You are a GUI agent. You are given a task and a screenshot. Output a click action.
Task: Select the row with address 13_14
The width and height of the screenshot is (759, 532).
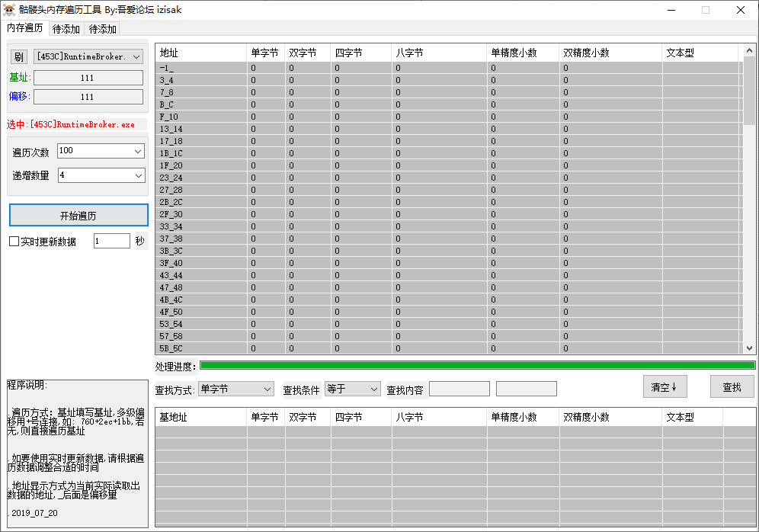[449, 129]
